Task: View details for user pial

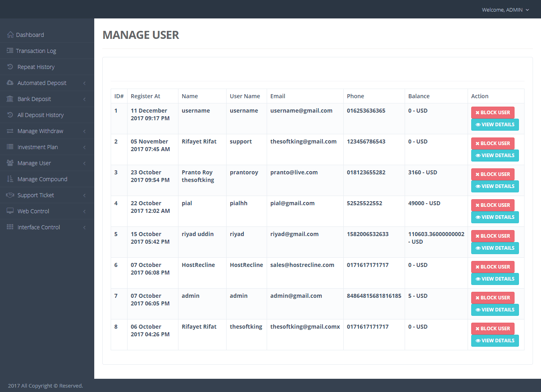Action: coord(495,217)
